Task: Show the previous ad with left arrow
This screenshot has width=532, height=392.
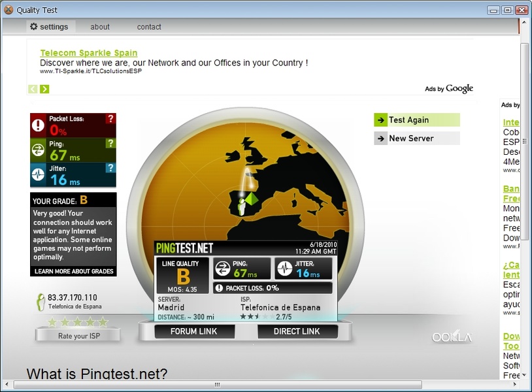Action: (x=33, y=89)
